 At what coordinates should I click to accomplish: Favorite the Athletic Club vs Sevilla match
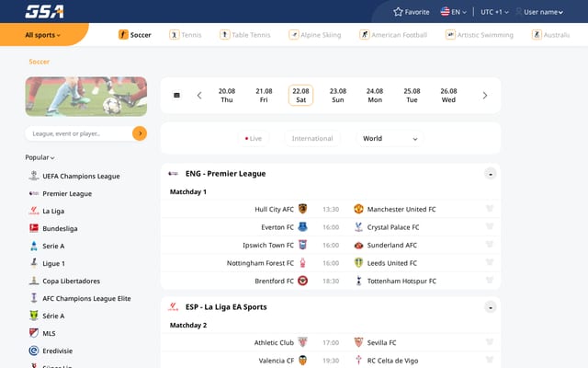(x=490, y=341)
